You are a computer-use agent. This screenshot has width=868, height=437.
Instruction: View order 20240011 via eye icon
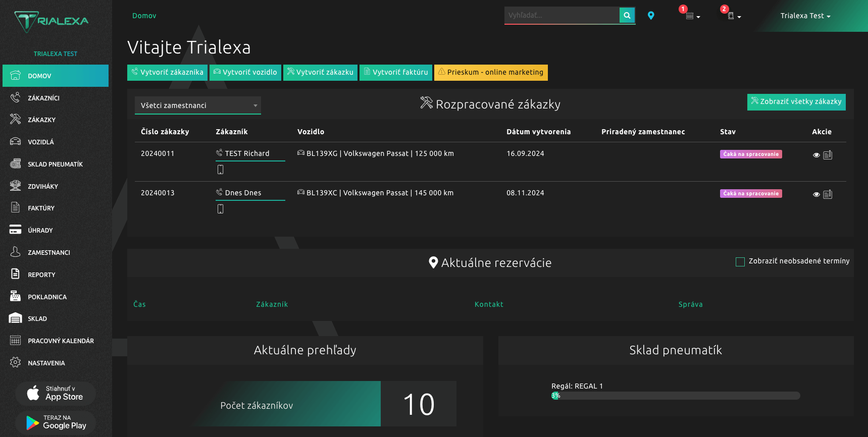point(816,155)
